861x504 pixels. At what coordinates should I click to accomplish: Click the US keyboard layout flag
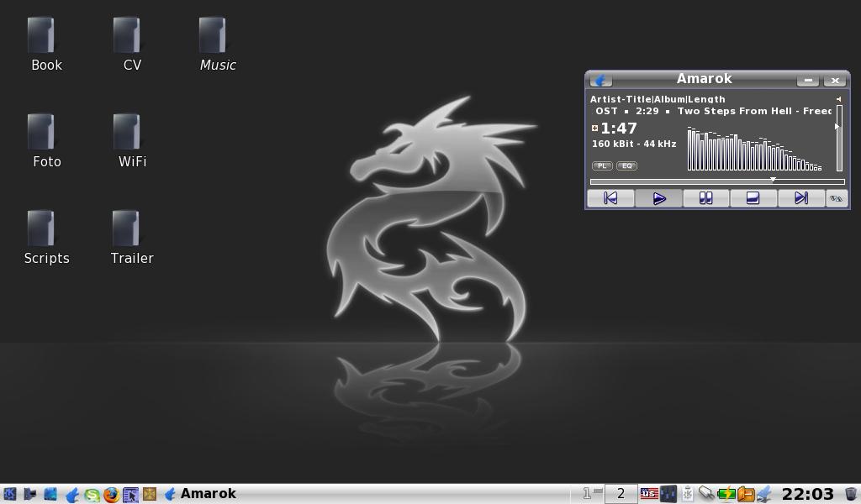649,494
